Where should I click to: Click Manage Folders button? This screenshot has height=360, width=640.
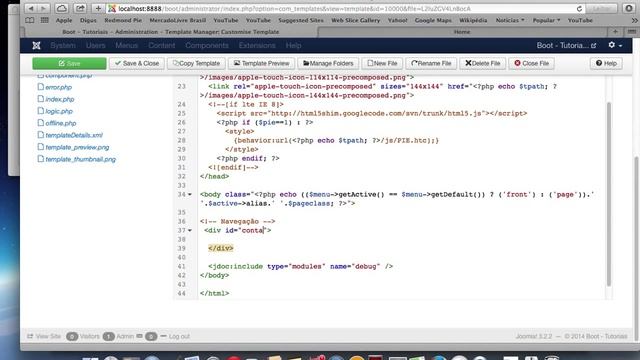328,63
